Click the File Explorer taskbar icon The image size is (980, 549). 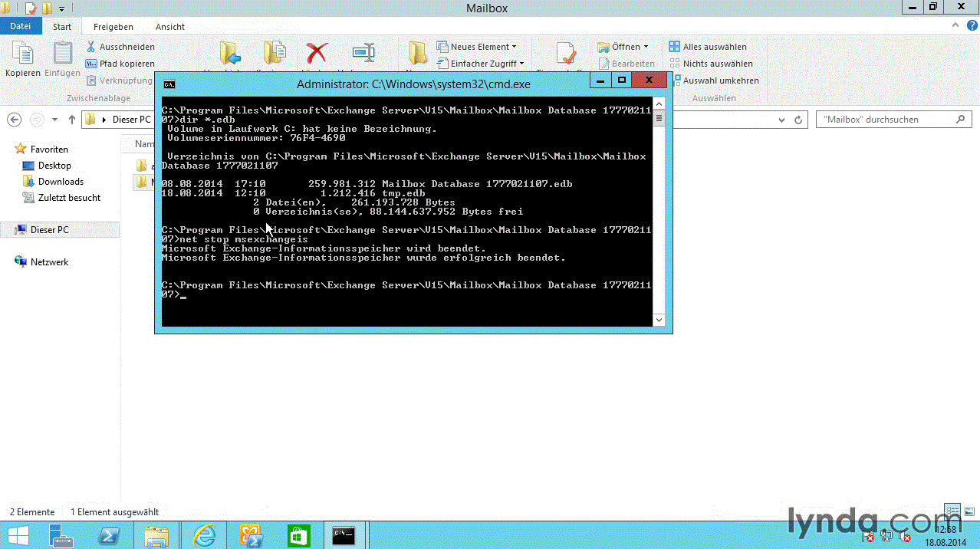coord(157,536)
